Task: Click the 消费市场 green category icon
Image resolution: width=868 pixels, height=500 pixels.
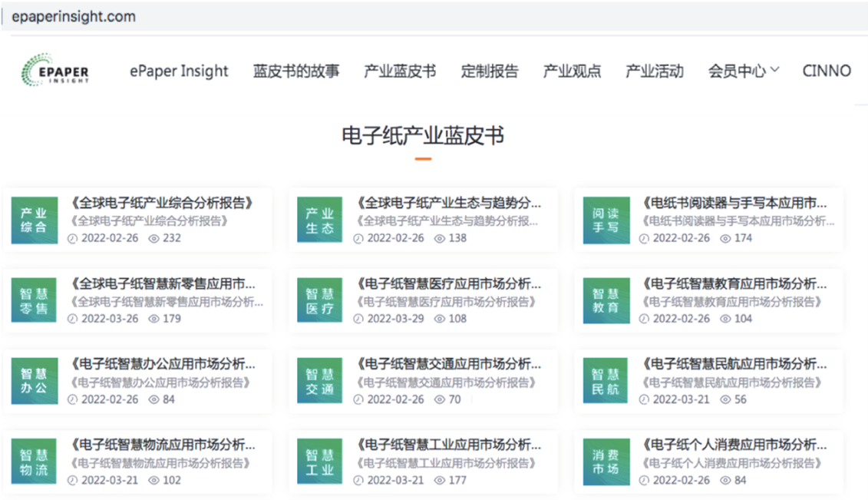Action: point(606,462)
